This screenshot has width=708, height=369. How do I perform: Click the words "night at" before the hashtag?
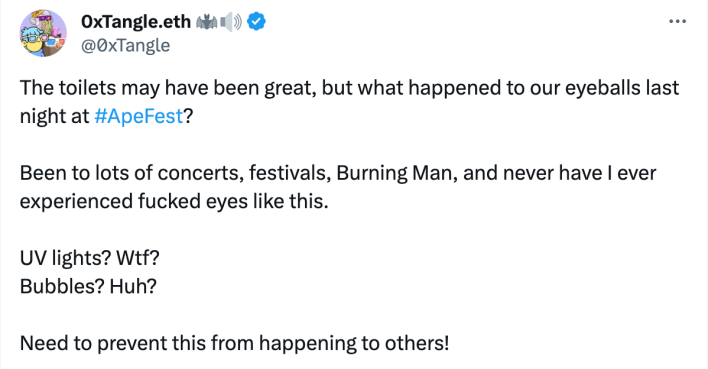coord(54,117)
